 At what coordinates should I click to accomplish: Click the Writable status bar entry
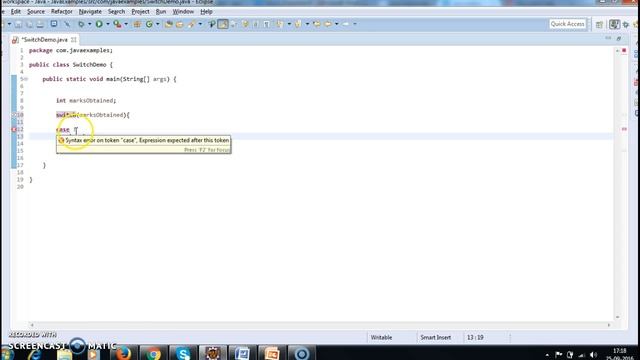[x=381, y=338]
